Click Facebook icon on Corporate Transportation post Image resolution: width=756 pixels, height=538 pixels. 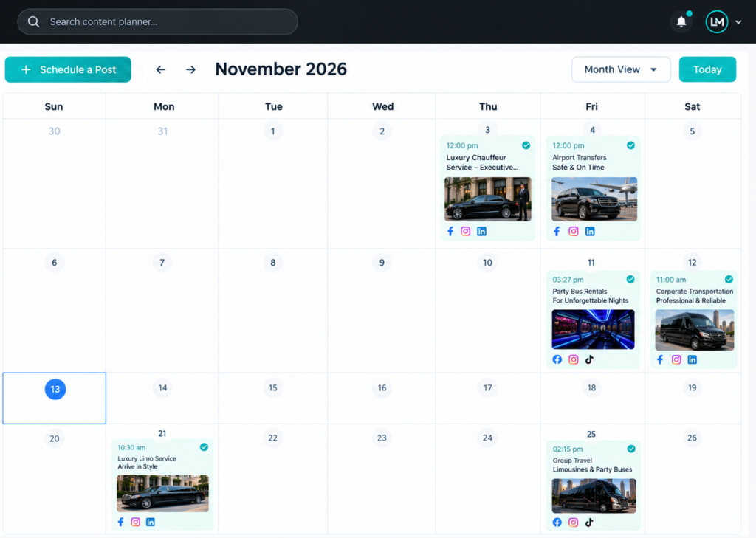pyautogui.click(x=660, y=359)
